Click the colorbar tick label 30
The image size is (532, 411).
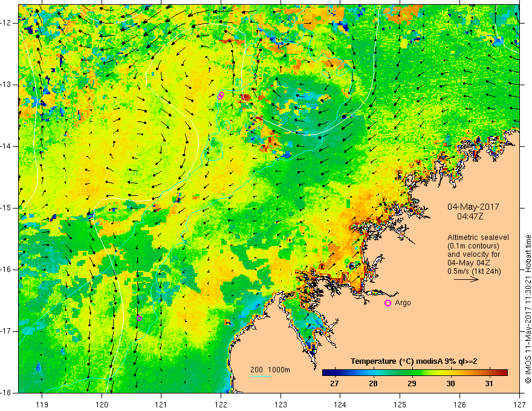450,384
